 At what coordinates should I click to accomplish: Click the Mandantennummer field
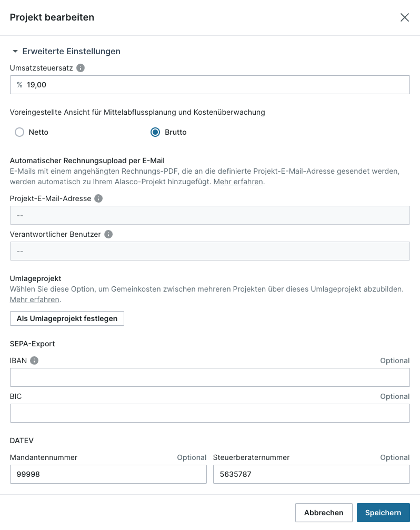[x=108, y=474]
